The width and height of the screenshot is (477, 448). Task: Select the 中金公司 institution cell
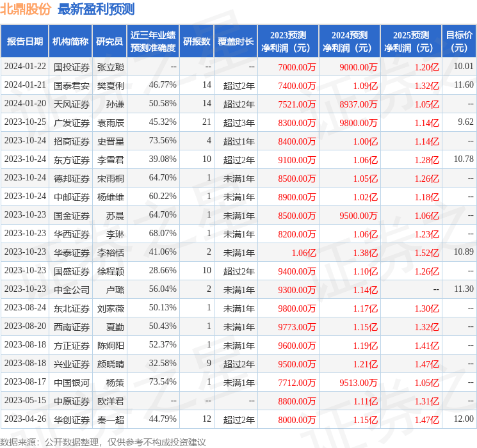coord(72,290)
